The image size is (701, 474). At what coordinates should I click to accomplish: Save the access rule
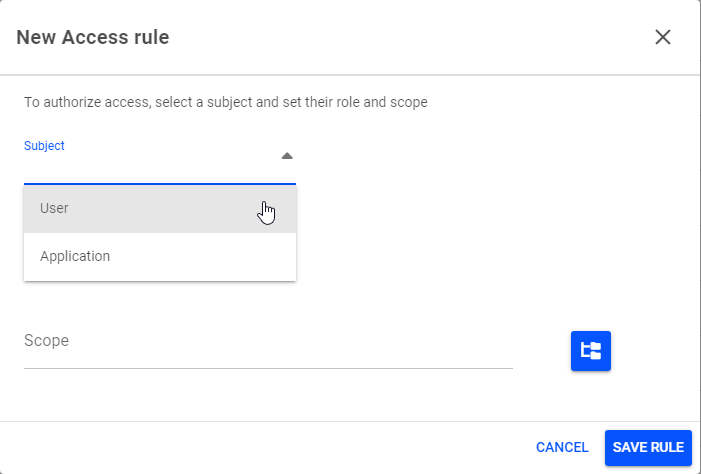click(648, 448)
